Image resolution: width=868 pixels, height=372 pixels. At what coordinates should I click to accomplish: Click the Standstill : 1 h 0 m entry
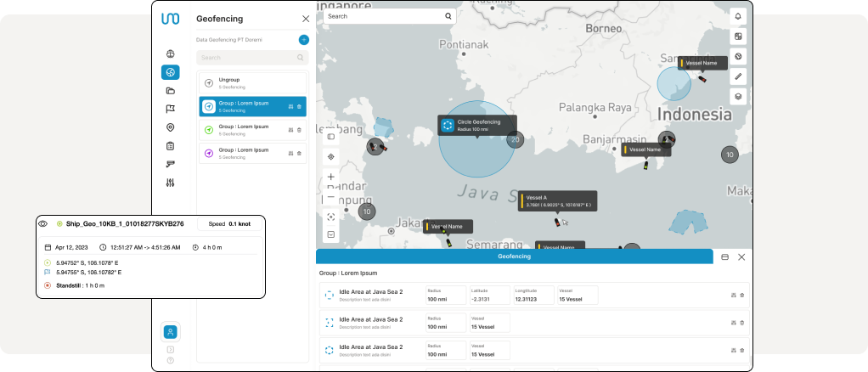point(81,285)
